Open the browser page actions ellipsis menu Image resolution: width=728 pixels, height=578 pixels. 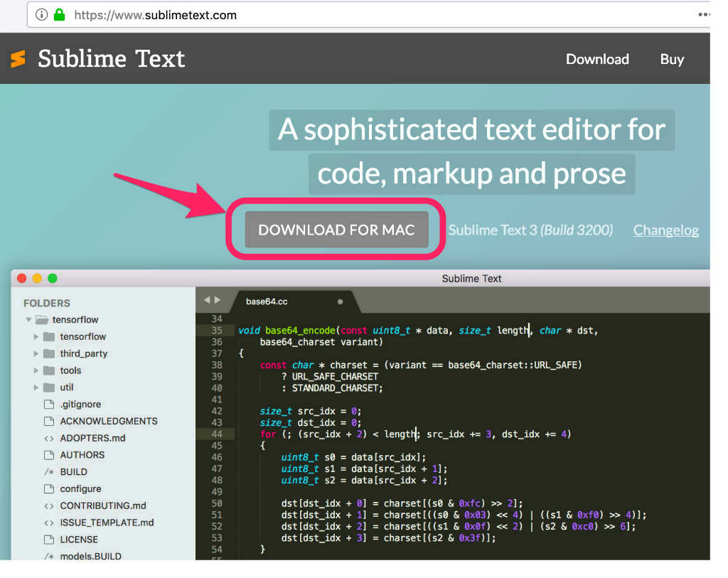(x=704, y=15)
